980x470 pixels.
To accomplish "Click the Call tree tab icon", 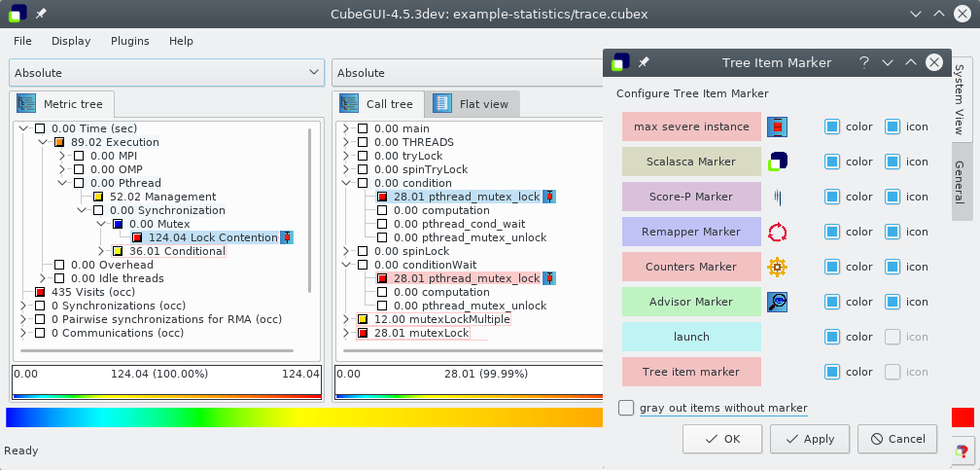I will point(349,104).
